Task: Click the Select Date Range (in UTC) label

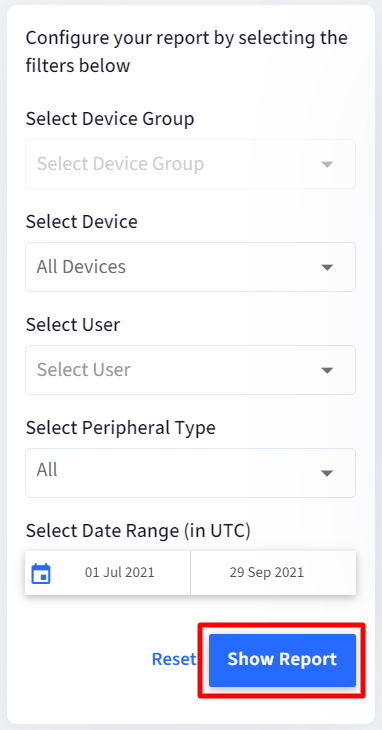Action: pos(138,530)
